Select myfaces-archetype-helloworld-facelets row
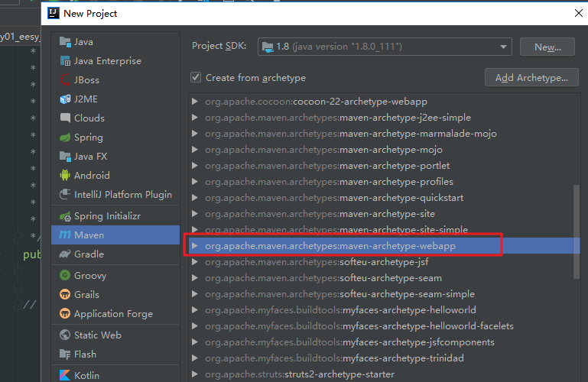The image size is (588, 382). point(384,326)
